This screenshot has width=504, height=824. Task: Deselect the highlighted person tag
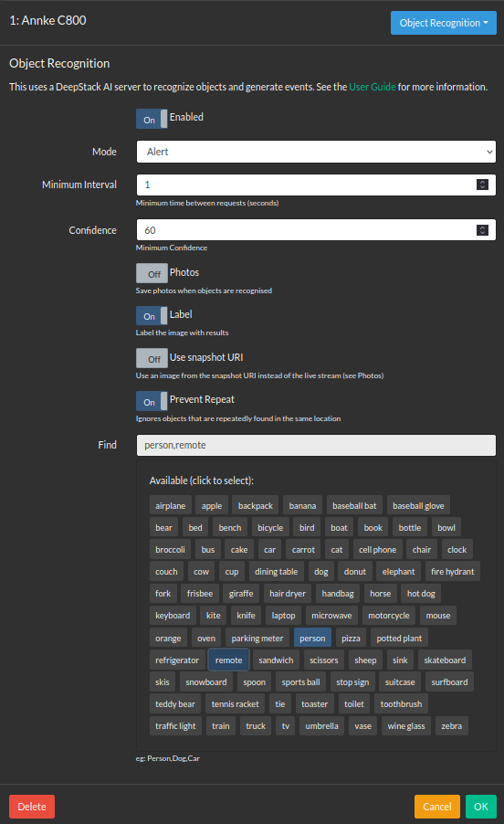pos(312,639)
